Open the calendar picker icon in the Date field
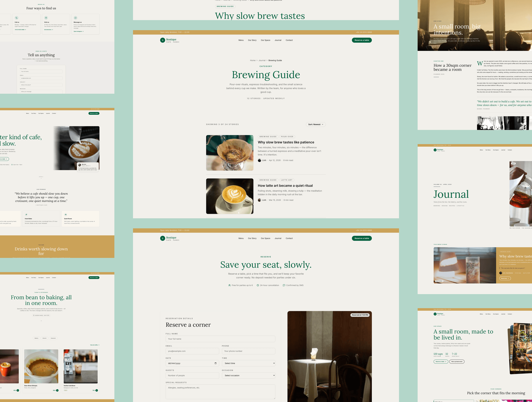 pos(215,363)
